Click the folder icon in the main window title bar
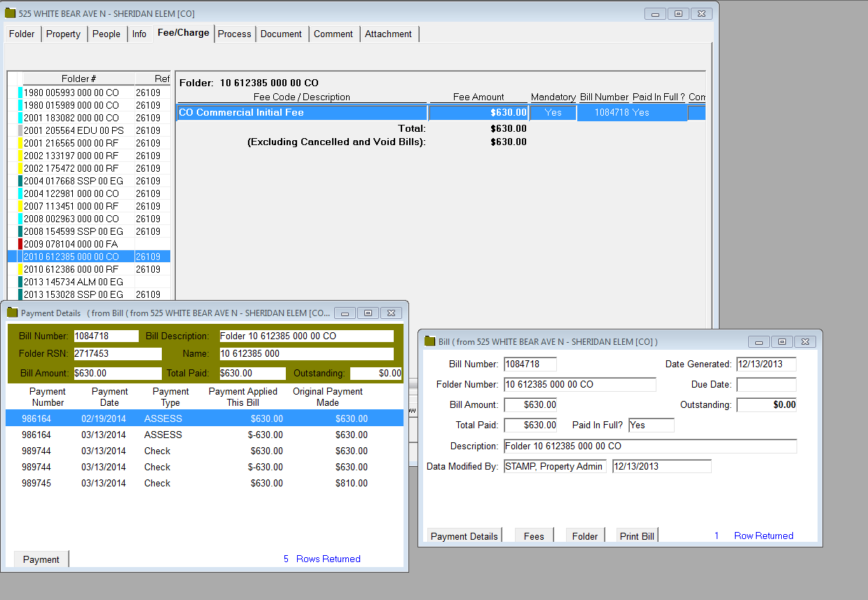Screen dimensions: 868x600 [x=11, y=13]
